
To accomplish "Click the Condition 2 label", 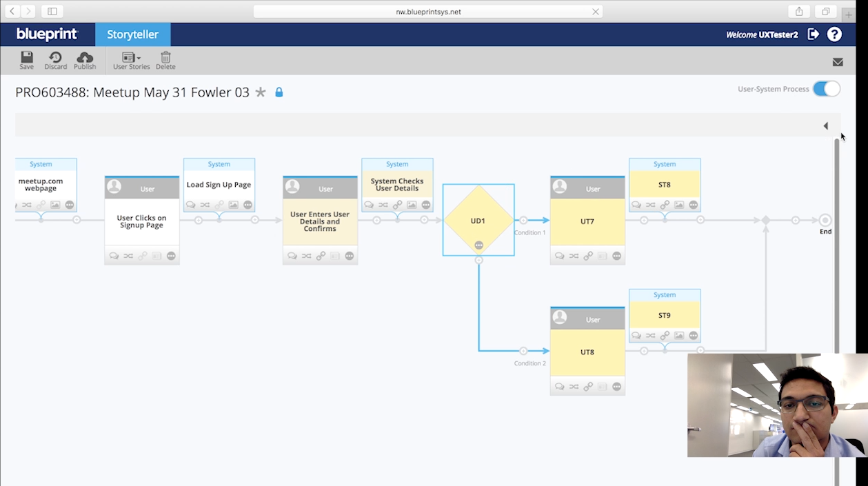I will tap(529, 363).
